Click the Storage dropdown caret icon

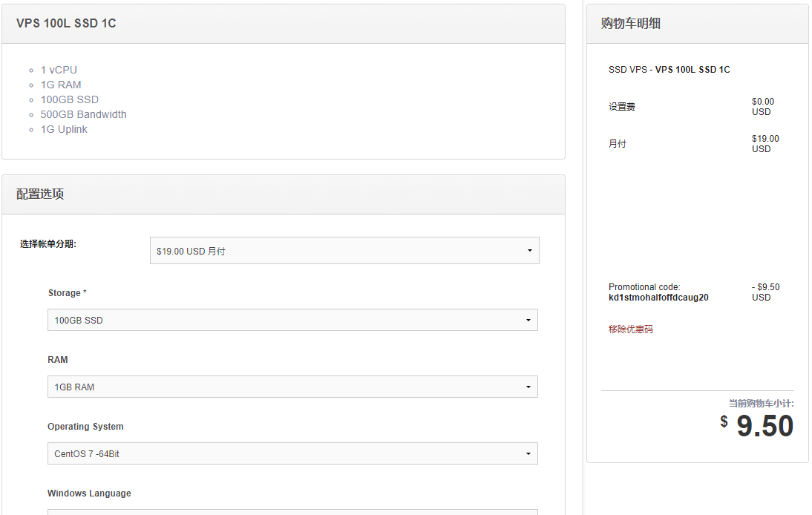530,320
